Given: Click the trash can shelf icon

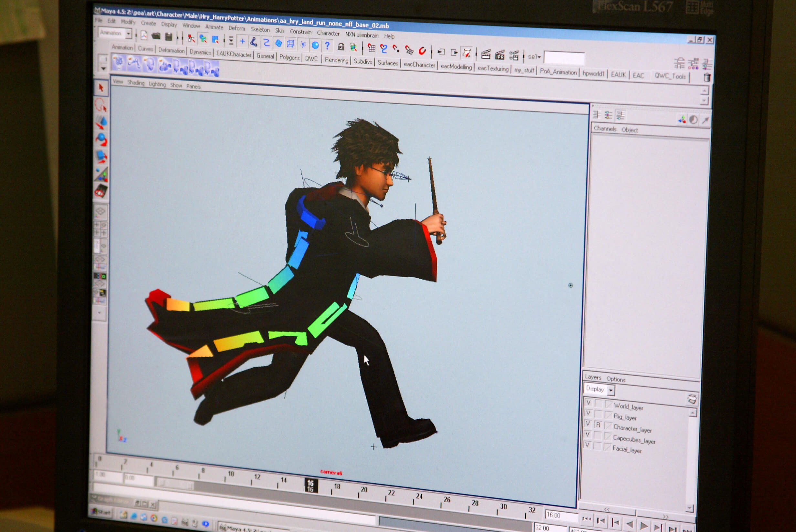Looking at the screenshot, I should [707, 78].
